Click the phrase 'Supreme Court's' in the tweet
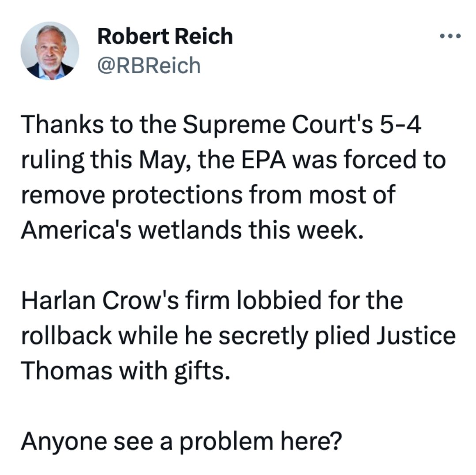 [x=277, y=125]
